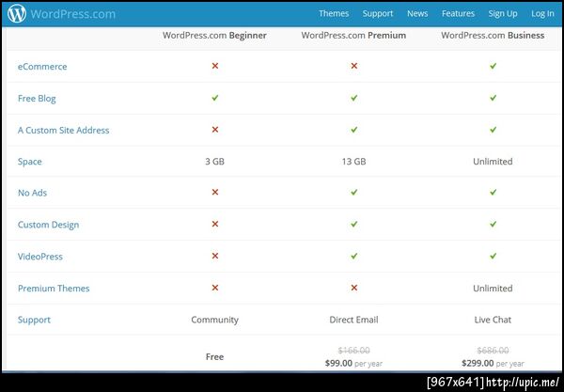Click the green check for Business Custom Site Address
The height and width of the screenshot is (392, 564).
click(493, 130)
